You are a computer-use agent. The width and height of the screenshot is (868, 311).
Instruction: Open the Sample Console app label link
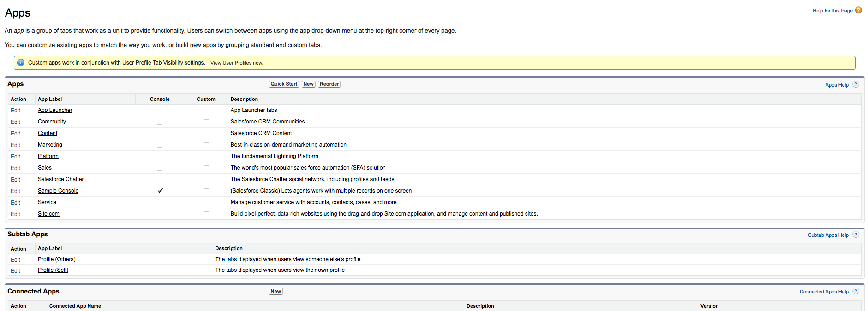[x=58, y=191]
